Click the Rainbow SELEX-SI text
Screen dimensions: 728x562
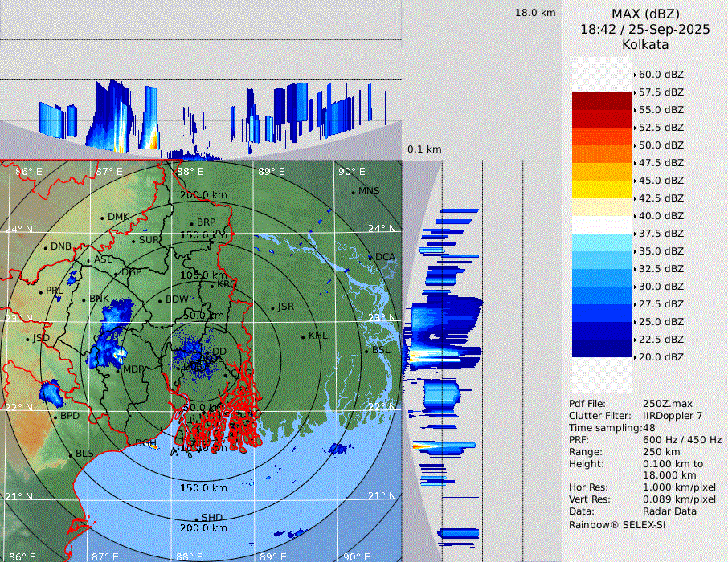[x=617, y=524]
